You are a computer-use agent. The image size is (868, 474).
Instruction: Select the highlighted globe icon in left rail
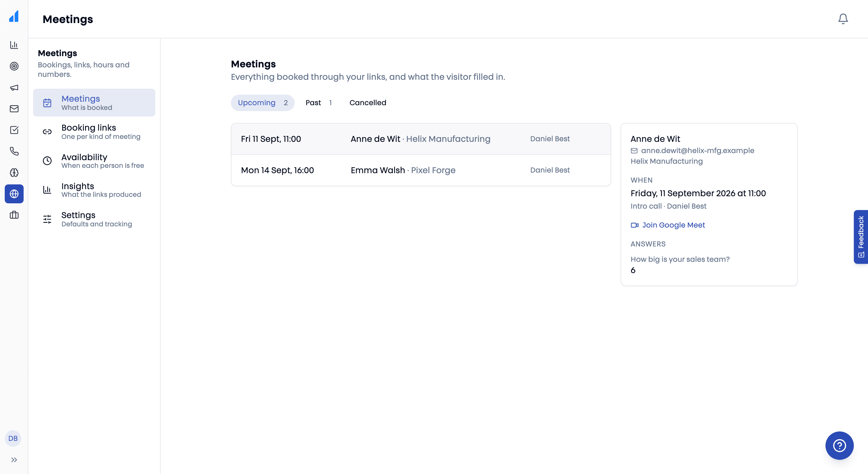[14, 194]
